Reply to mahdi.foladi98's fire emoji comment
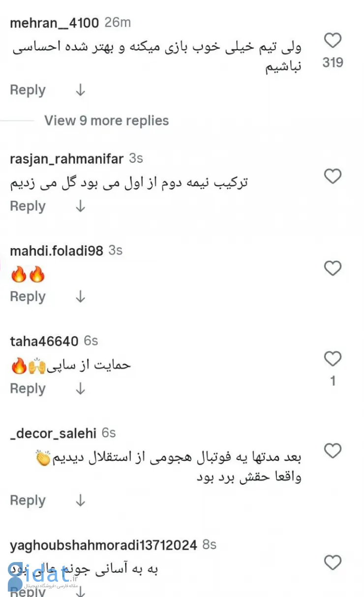 28,297
